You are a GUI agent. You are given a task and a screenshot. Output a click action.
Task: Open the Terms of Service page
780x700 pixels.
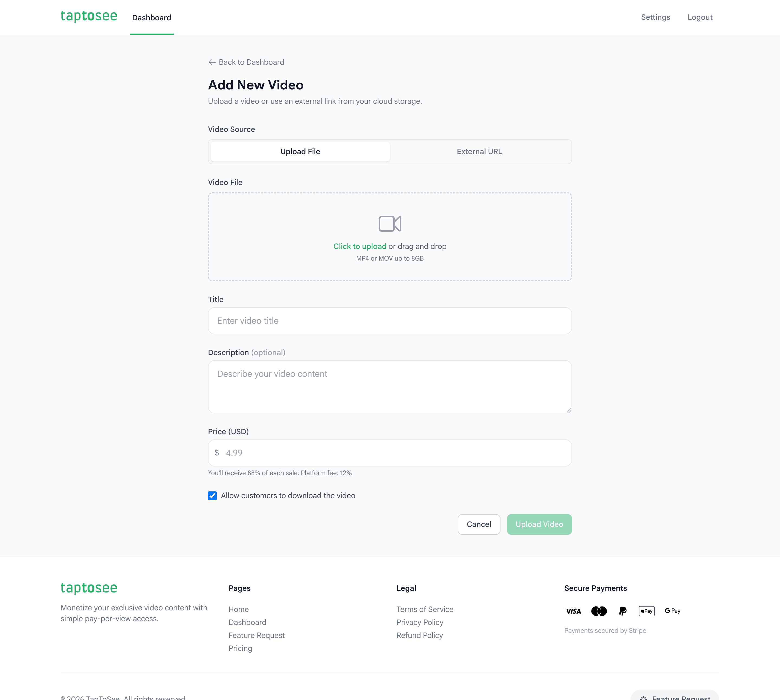tap(425, 609)
